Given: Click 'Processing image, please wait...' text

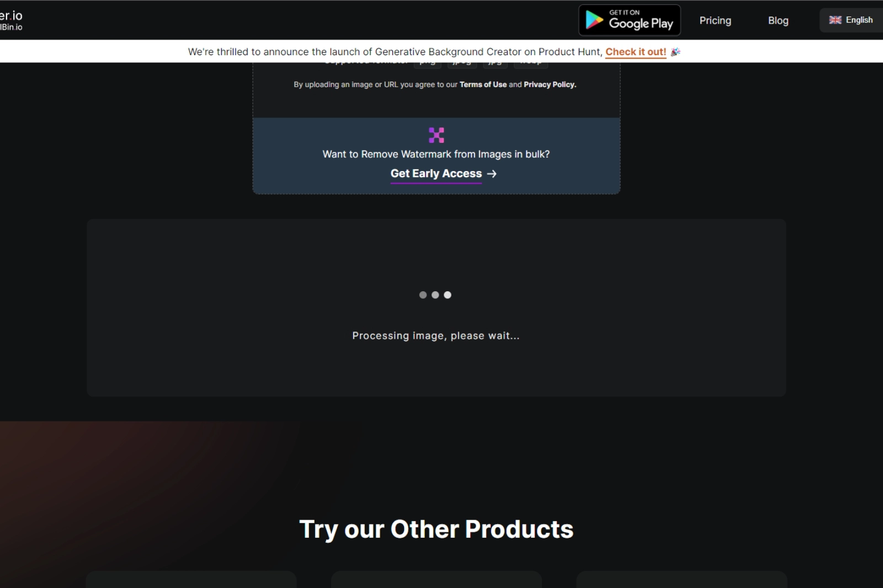Looking at the screenshot, I should pyautogui.click(x=436, y=335).
